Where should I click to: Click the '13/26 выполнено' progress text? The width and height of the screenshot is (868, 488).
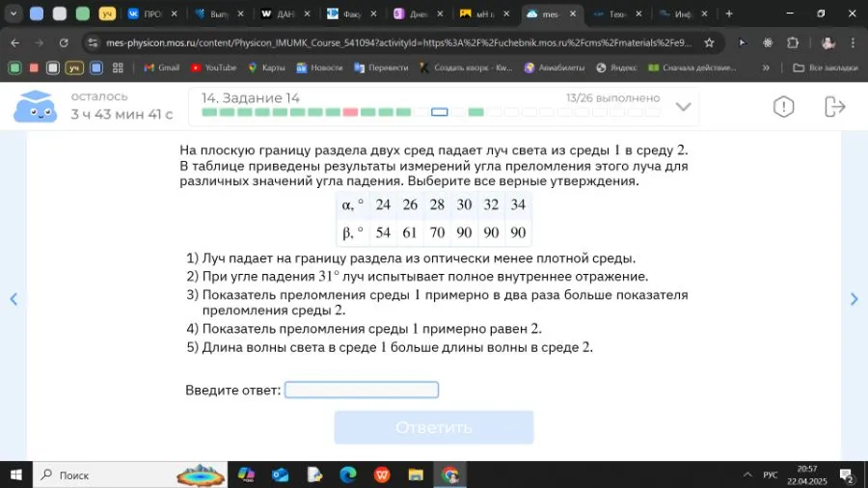point(612,98)
